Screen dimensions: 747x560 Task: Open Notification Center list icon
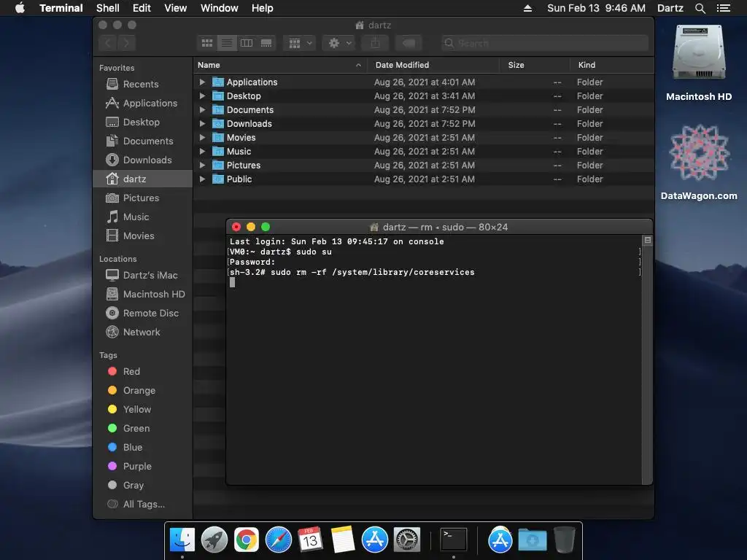[723, 8]
